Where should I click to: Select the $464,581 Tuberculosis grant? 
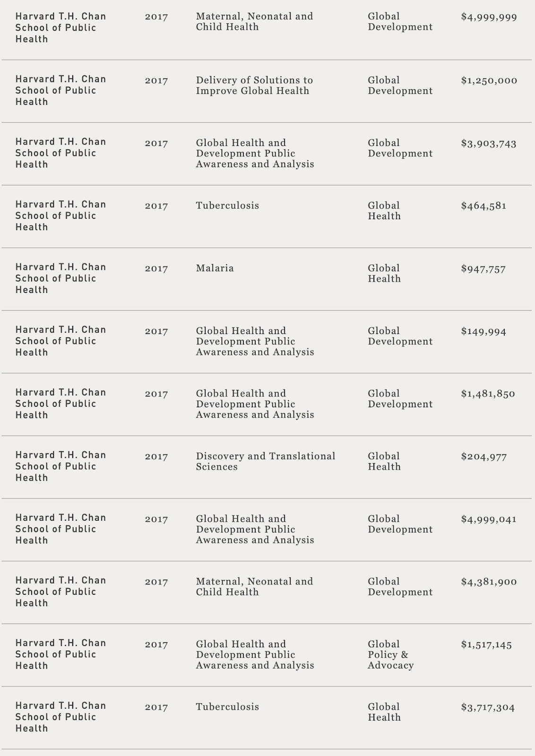(267, 216)
